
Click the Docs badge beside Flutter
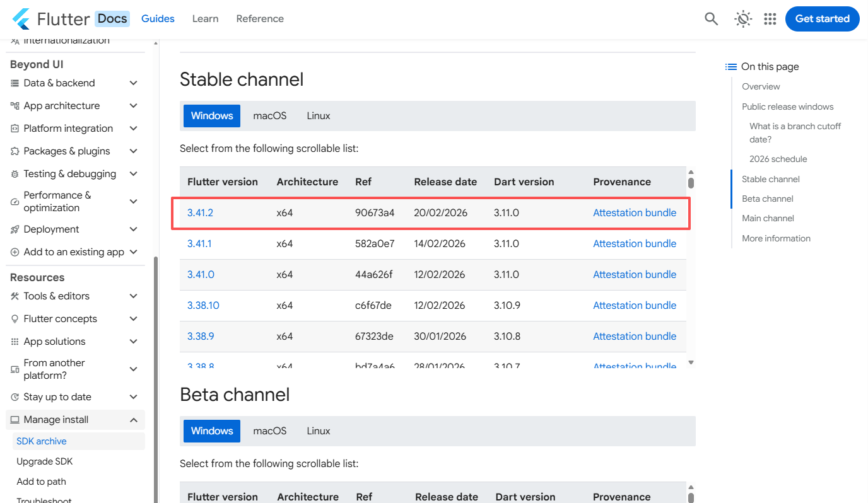[112, 19]
